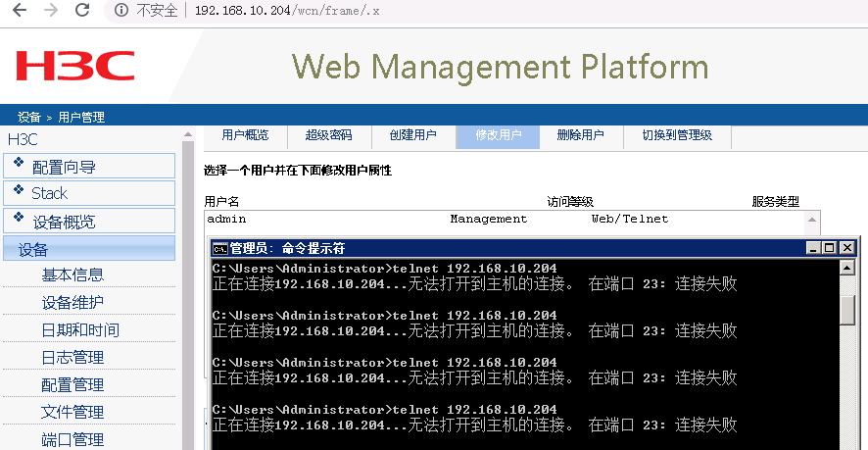Minimize the command prompt window
Viewport: 868px width, 450px height.
812,248
